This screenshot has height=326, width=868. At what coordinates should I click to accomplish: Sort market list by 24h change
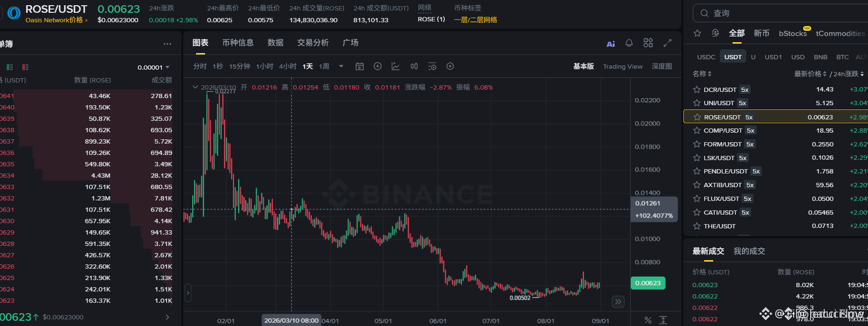click(x=849, y=74)
